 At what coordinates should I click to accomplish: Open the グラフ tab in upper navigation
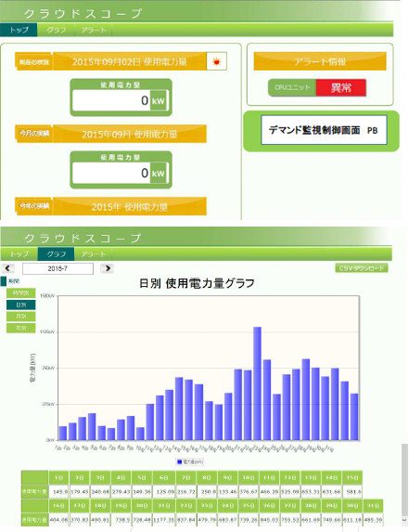pos(56,30)
